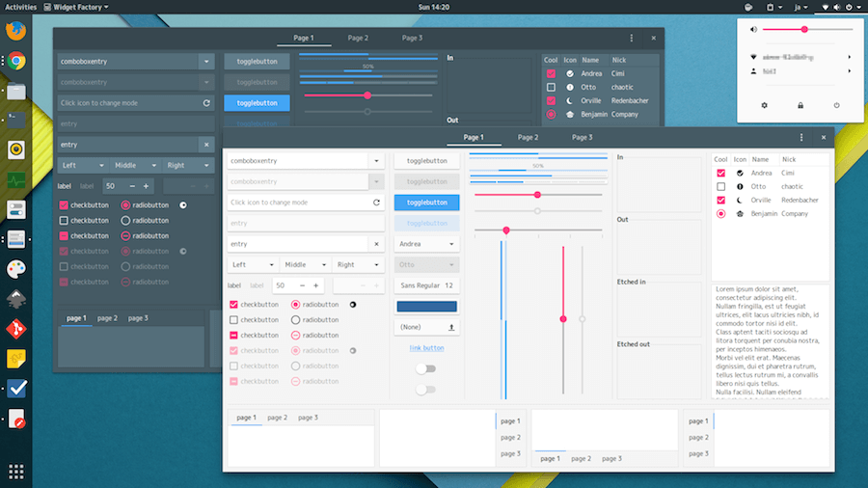Click plus on the light window spin button
Viewport: 868px width, 488px height.
(315, 285)
